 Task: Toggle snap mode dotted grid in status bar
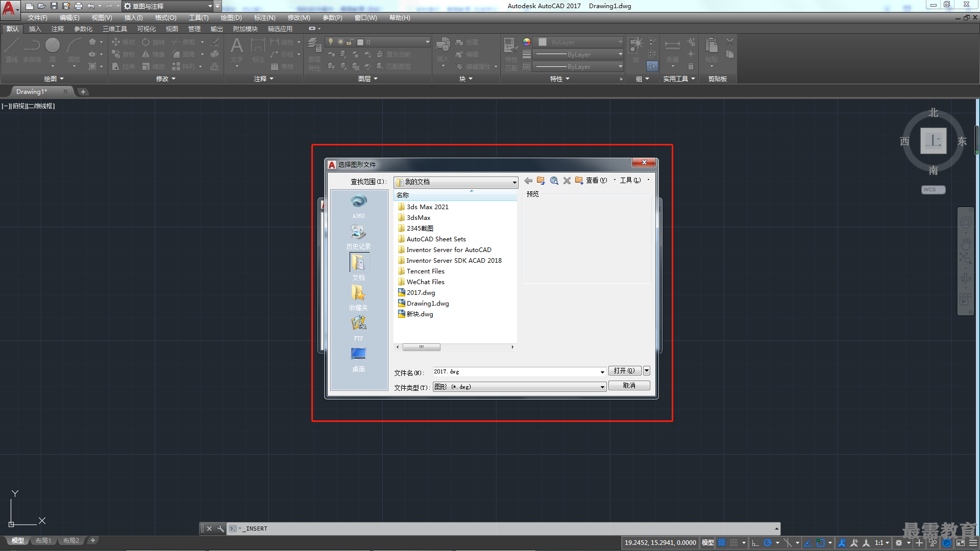[733, 543]
